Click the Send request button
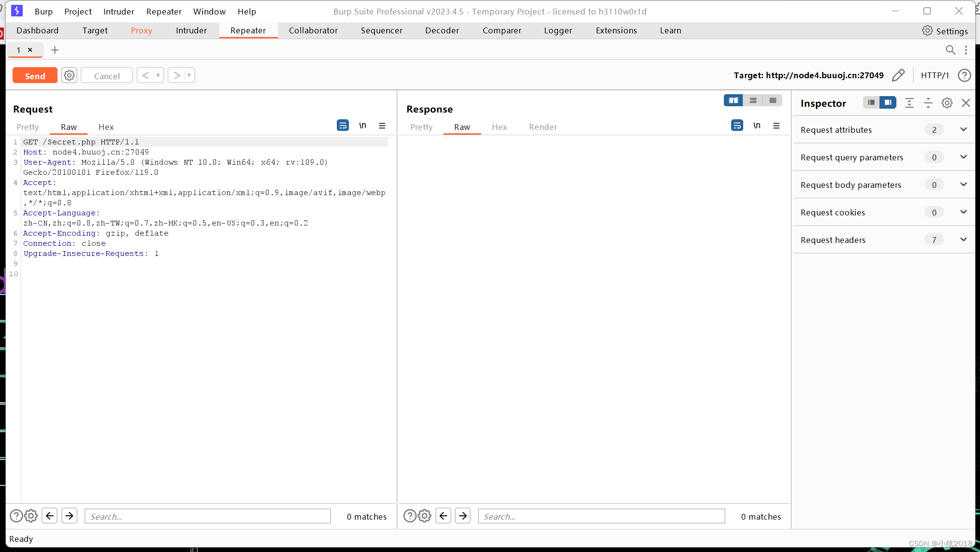The height and width of the screenshot is (552, 980). click(x=35, y=76)
